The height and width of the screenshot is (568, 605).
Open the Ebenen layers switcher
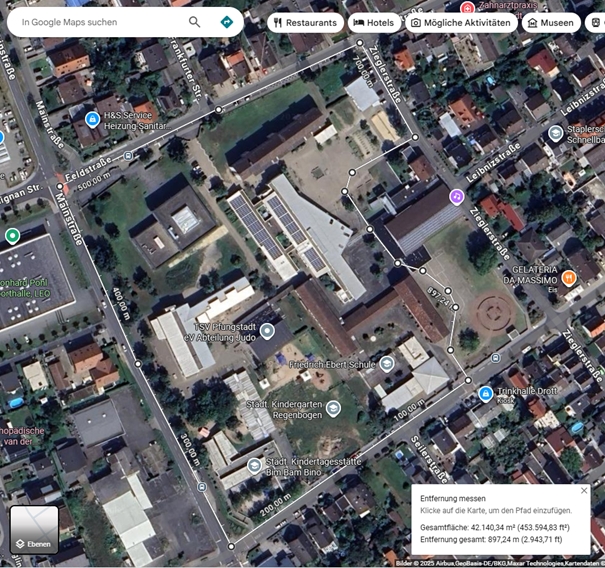click(34, 530)
